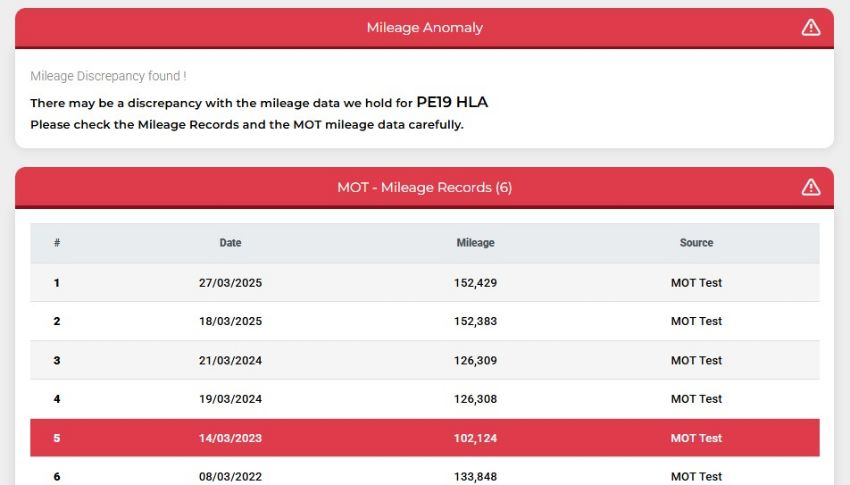Click the MOT Mileage Records warning triangle icon

point(810,187)
